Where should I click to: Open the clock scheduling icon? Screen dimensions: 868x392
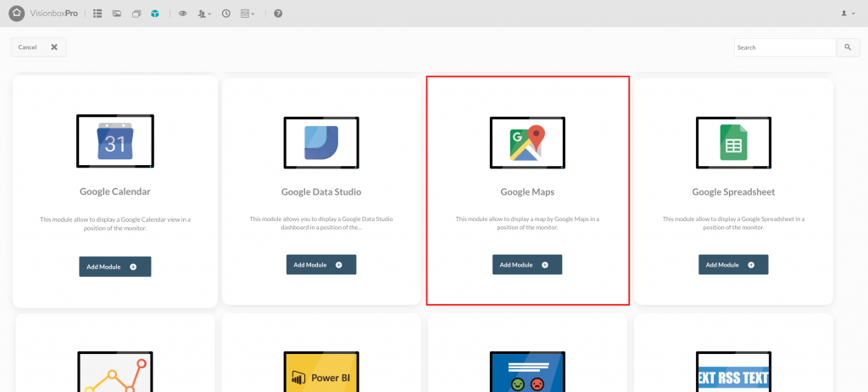(x=225, y=14)
